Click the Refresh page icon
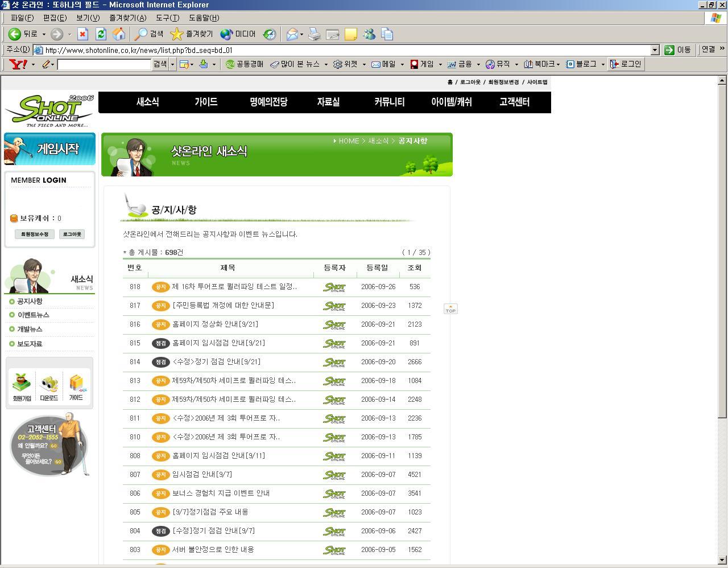Image resolution: width=728 pixels, height=568 pixels. coord(101,34)
